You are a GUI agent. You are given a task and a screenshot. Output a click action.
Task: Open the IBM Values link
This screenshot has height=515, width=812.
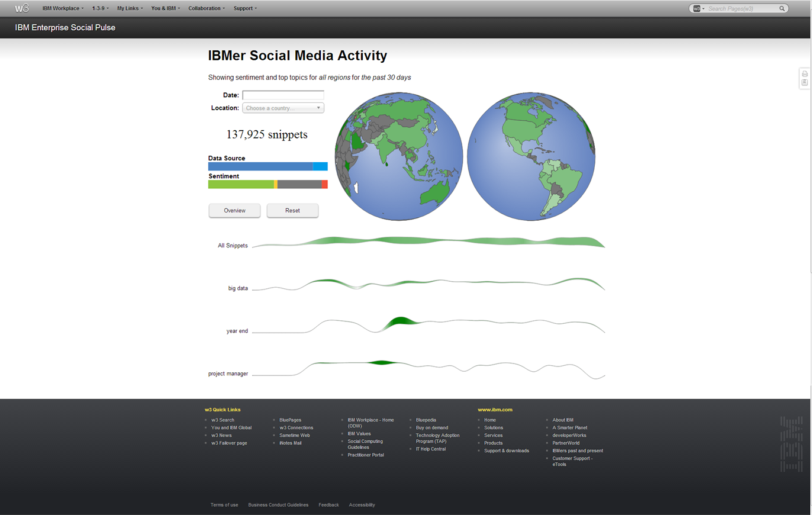click(x=359, y=433)
